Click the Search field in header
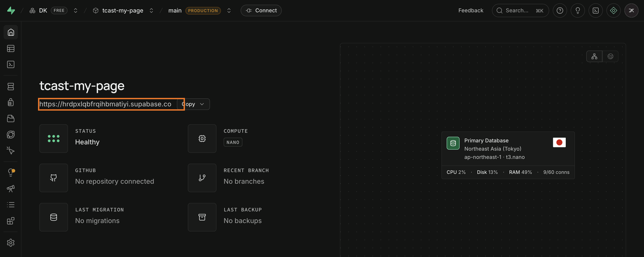644x257 pixels. tap(521, 10)
